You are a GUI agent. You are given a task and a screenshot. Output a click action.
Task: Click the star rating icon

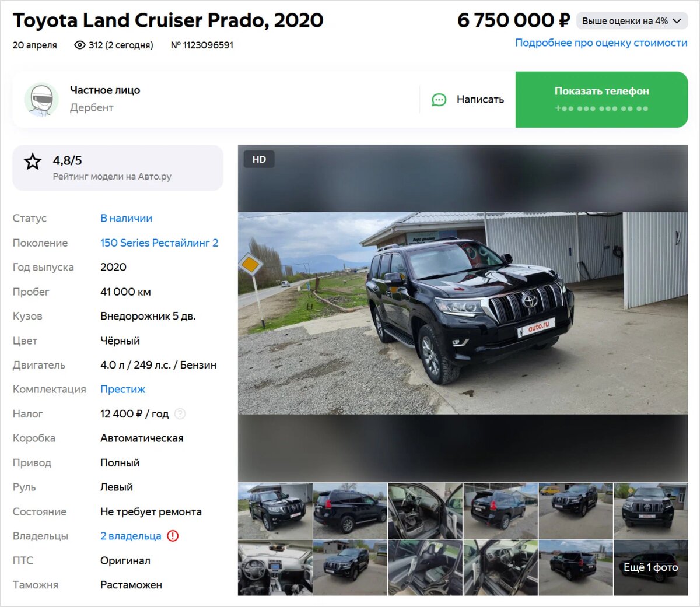[33, 162]
